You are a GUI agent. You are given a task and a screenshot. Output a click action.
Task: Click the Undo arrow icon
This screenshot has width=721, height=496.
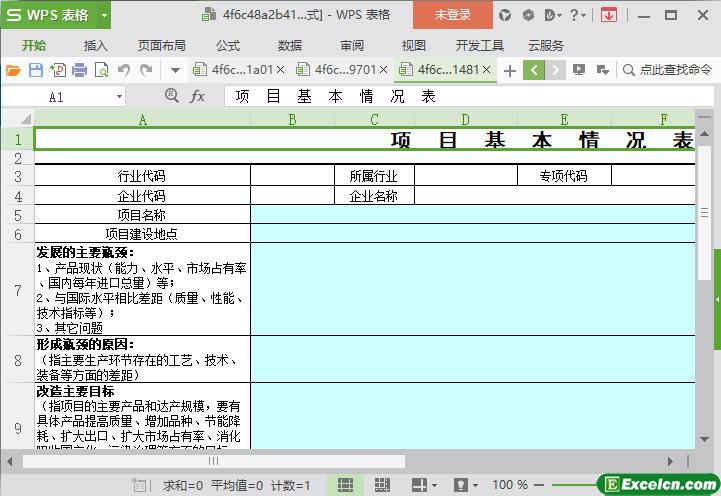tap(124, 70)
